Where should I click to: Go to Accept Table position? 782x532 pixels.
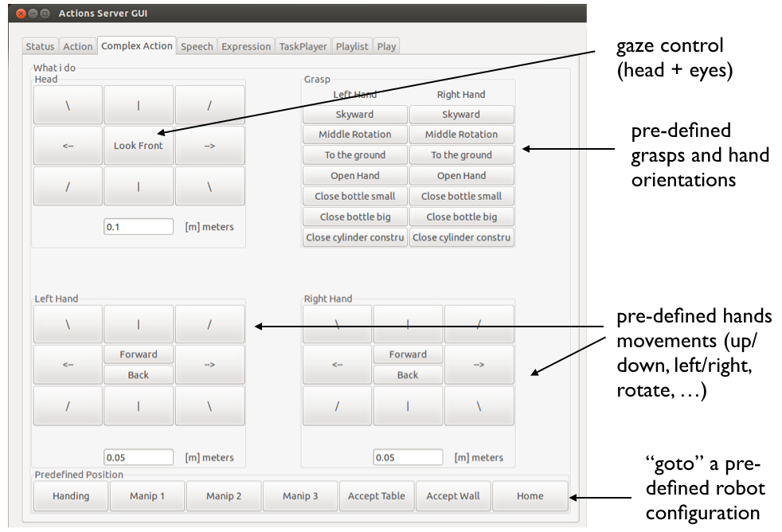coord(377,496)
